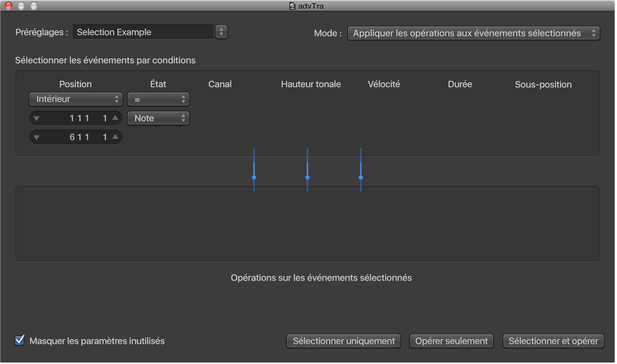Click the 1 1 1 1 start position field
The height and width of the screenshot is (364, 617).
click(76, 118)
